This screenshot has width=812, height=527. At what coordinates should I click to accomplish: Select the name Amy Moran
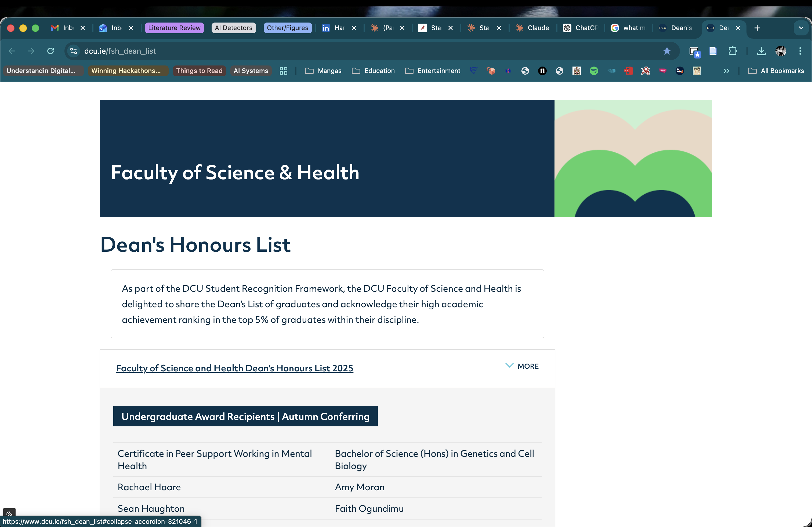[x=360, y=487]
